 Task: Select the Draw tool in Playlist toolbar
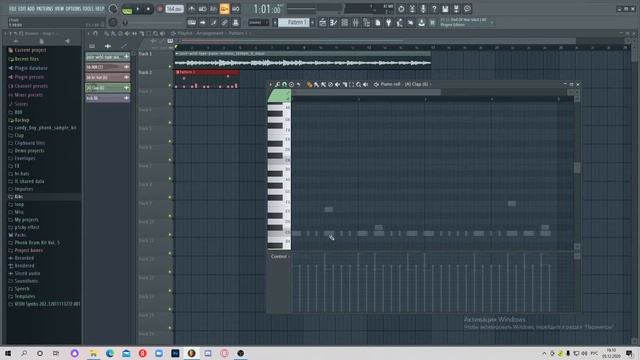click(107, 33)
